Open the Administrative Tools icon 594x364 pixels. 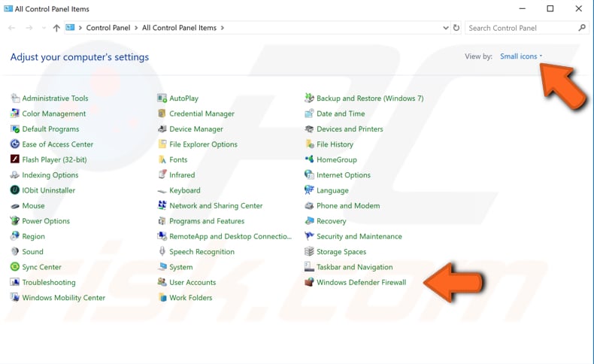coord(15,98)
